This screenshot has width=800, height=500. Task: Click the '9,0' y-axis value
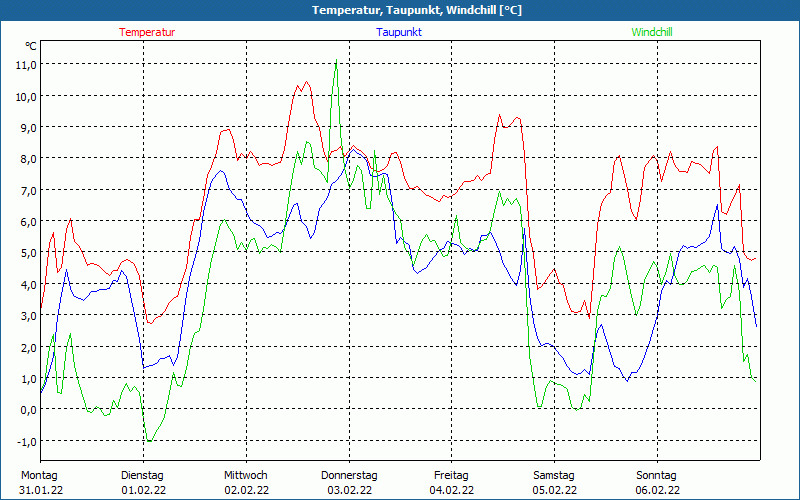(29, 128)
